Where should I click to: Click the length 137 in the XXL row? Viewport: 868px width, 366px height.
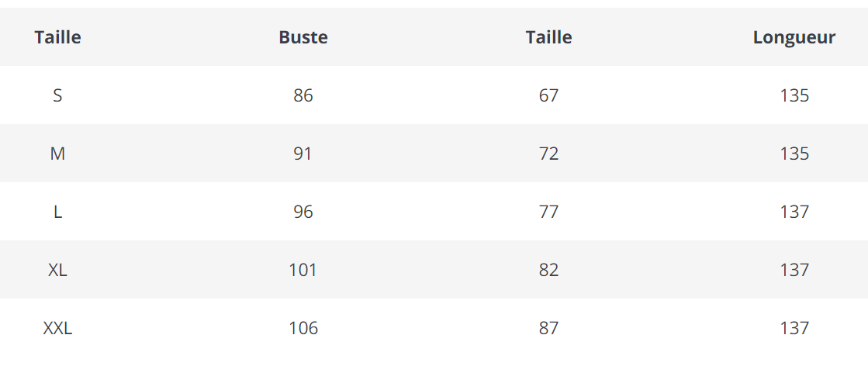[794, 328]
